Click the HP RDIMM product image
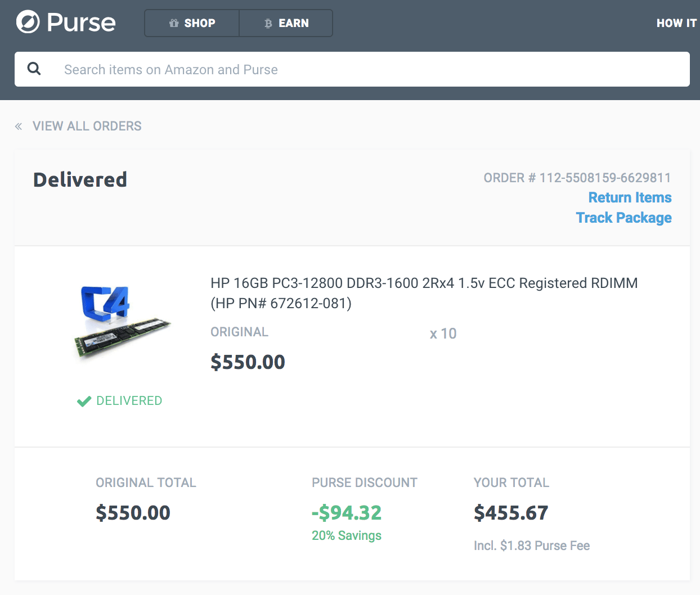 [122, 323]
